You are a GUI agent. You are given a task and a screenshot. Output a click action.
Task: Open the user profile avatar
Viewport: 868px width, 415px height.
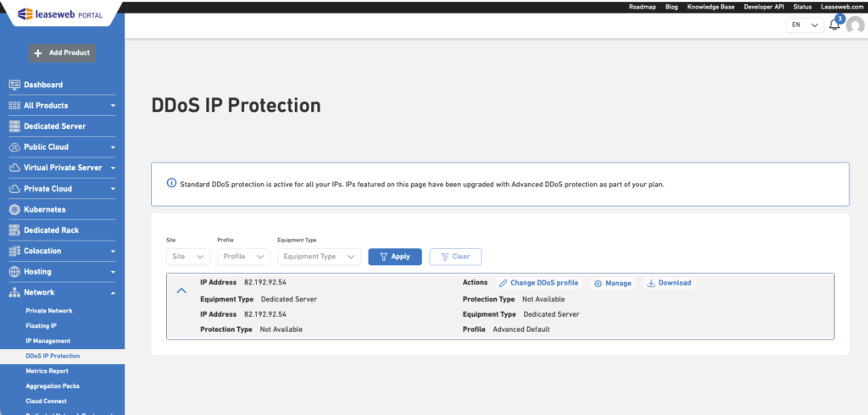(854, 25)
